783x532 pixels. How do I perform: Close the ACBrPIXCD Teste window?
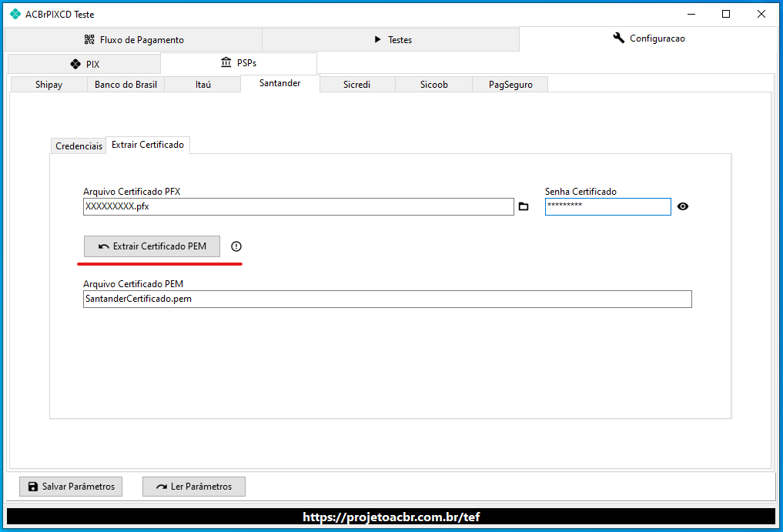(761, 14)
